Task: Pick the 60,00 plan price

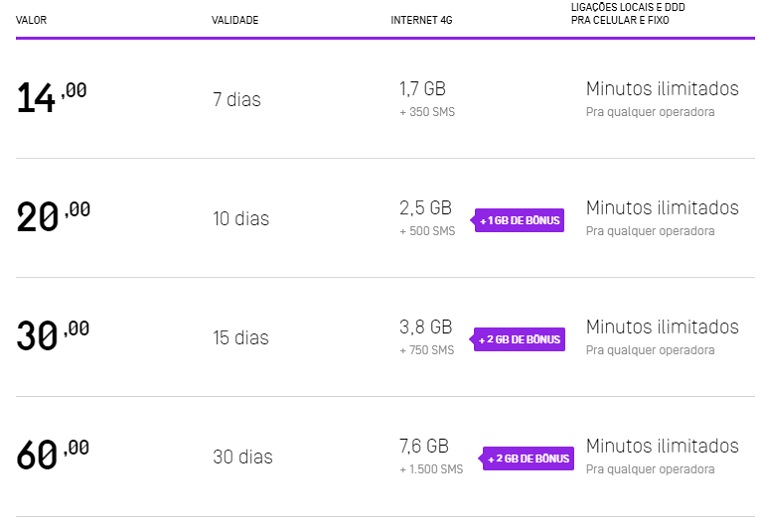Action: [x=53, y=455]
